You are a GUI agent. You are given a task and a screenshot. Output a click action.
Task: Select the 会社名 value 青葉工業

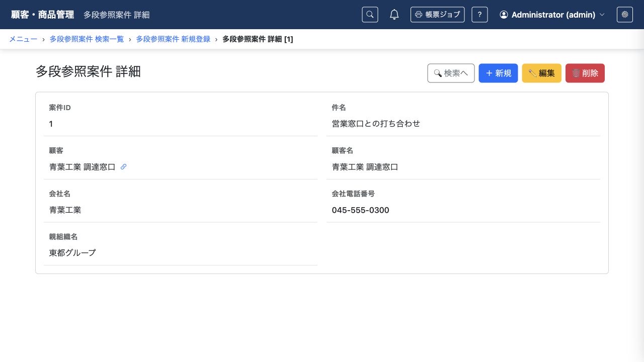(x=65, y=210)
